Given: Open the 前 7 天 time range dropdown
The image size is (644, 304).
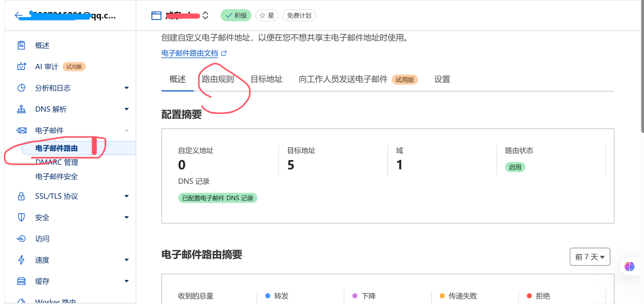Looking at the screenshot, I should point(590,257).
